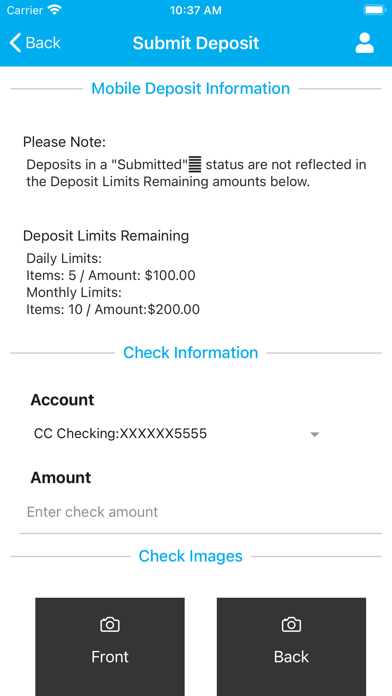This screenshot has width=392, height=696.
Task: Tap the battery icon in status bar
Action: coord(374,10)
